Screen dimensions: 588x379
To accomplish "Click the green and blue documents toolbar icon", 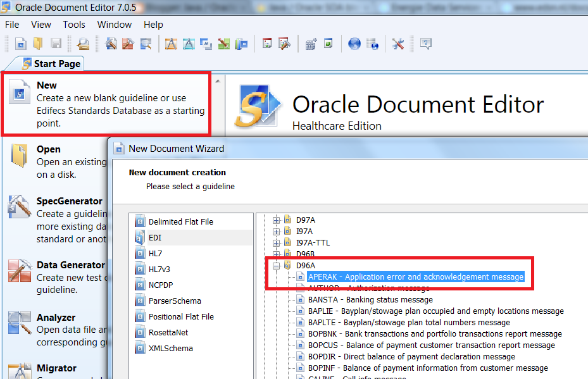I will (241, 44).
